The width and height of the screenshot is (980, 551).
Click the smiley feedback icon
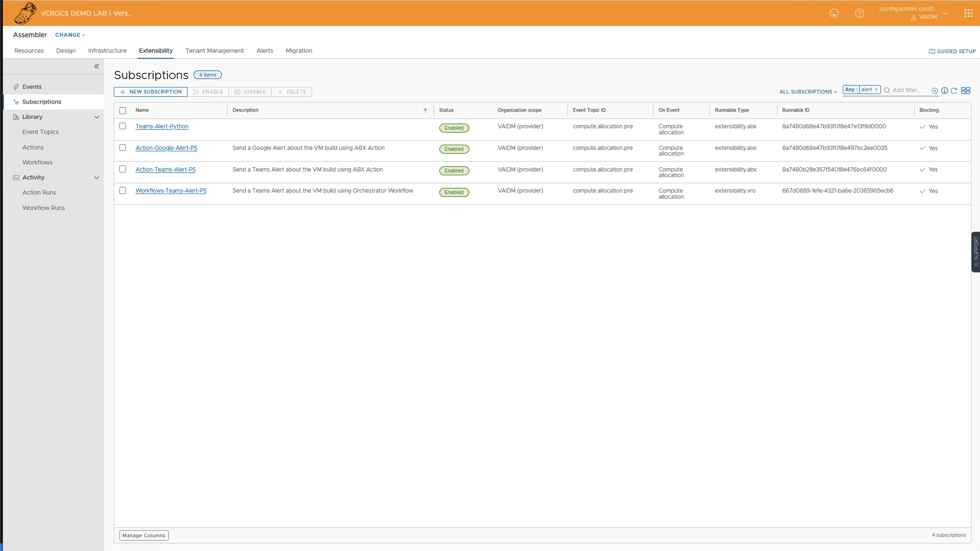pos(834,13)
